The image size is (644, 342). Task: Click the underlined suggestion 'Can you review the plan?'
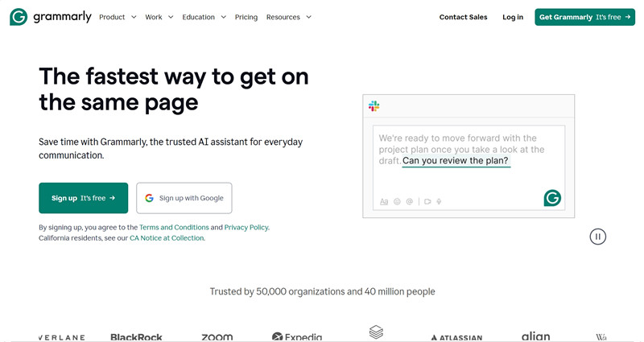[456, 161]
